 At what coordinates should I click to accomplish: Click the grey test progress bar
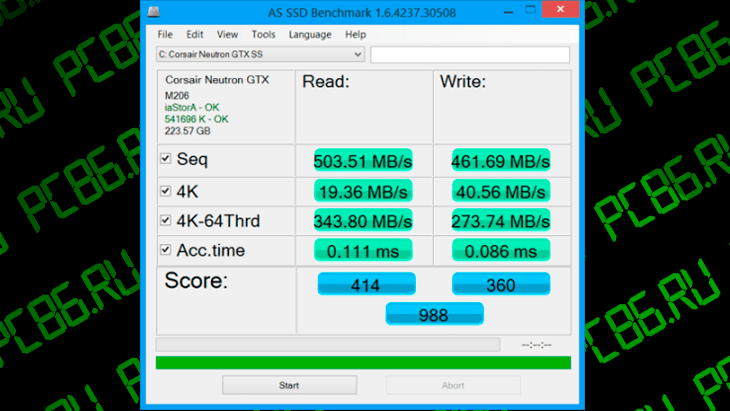328,344
